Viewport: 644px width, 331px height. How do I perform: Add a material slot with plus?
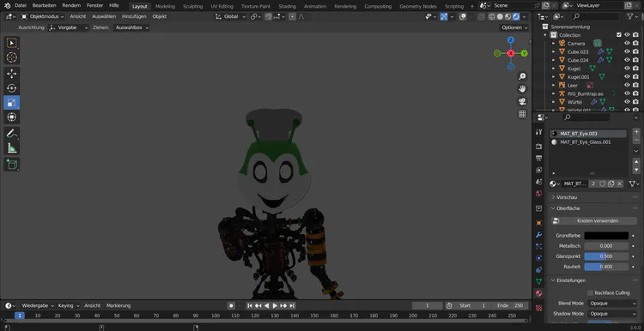pyautogui.click(x=636, y=132)
